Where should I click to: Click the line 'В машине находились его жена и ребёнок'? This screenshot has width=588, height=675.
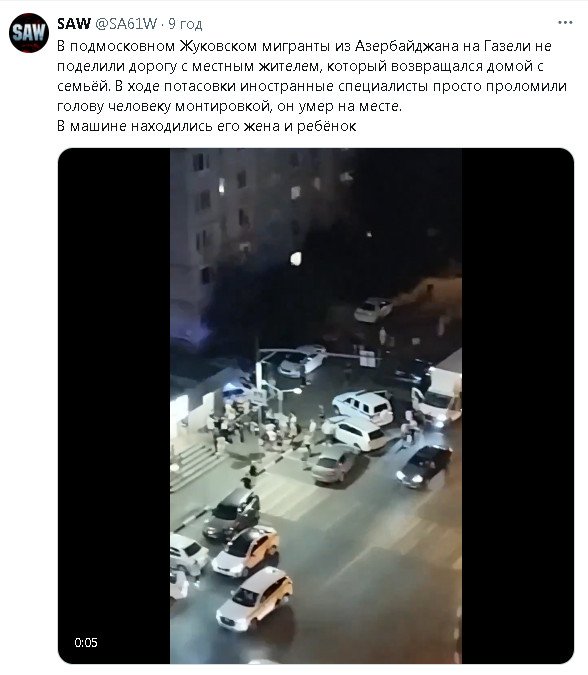pos(207,126)
